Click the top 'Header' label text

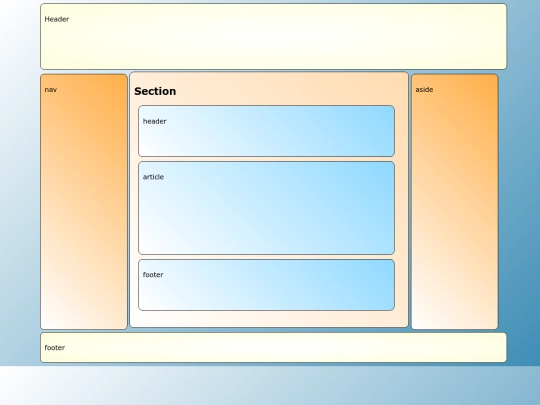coord(57,19)
